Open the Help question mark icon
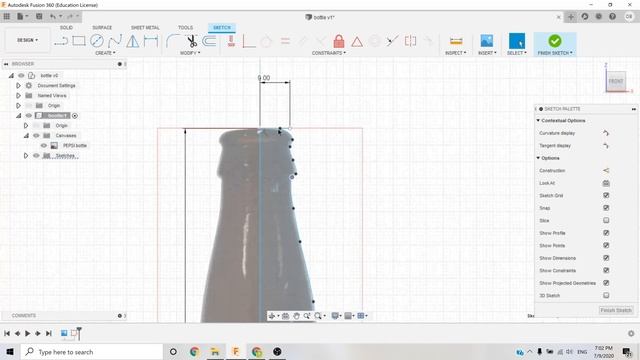The width and height of the screenshot is (640, 360). [x=612, y=16]
